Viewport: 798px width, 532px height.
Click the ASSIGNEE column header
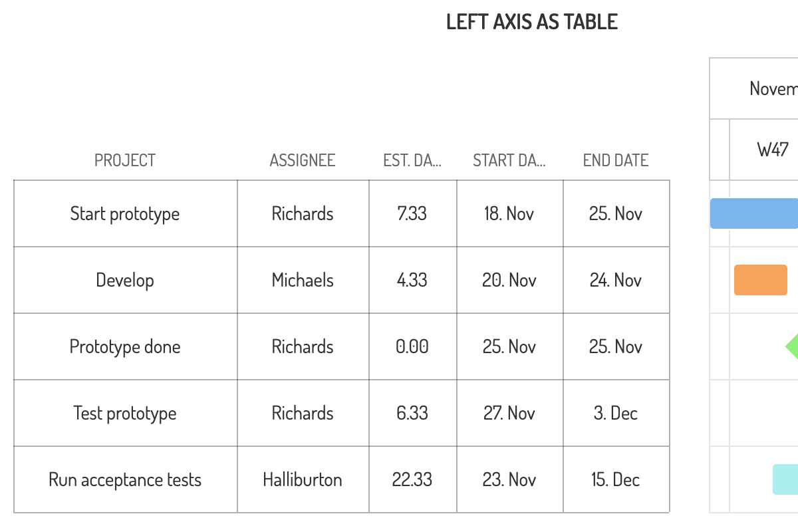pos(303,160)
